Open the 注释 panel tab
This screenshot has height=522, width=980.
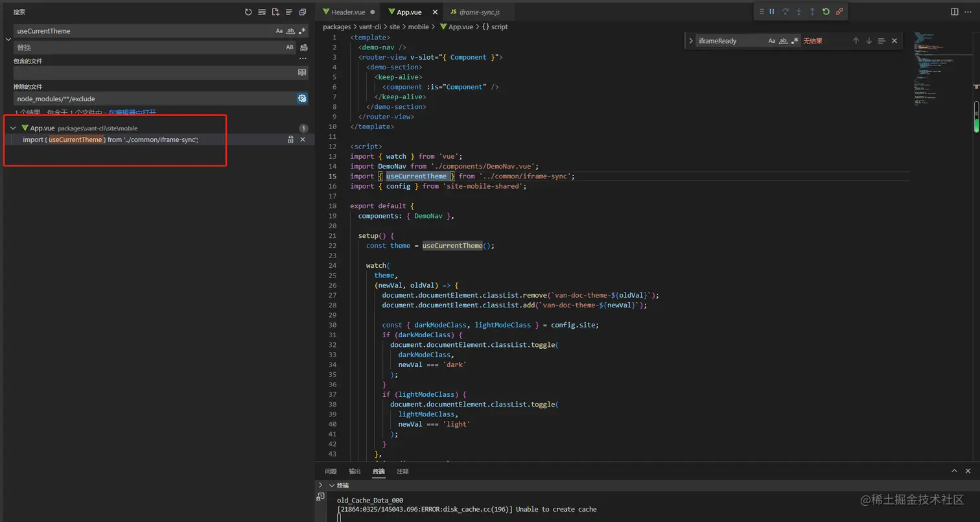point(402,471)
